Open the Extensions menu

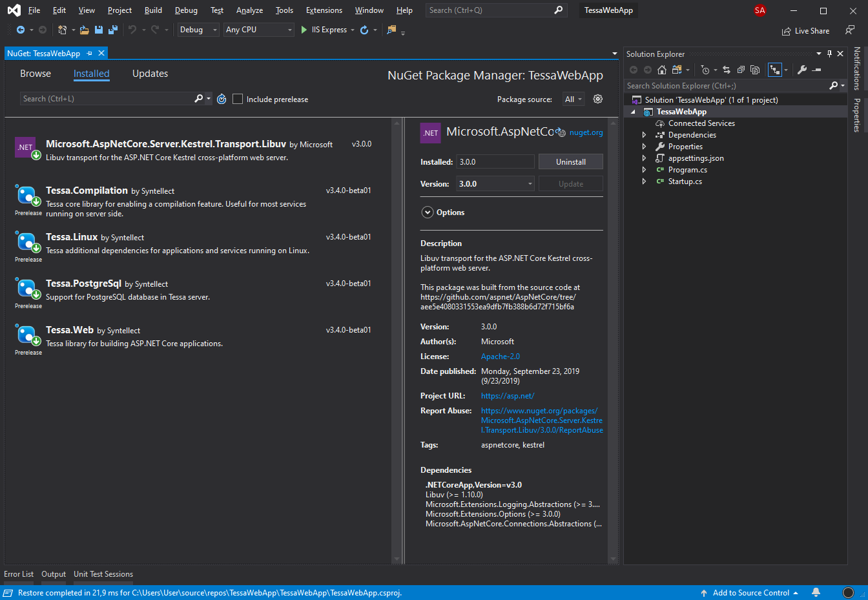[324, 10]
